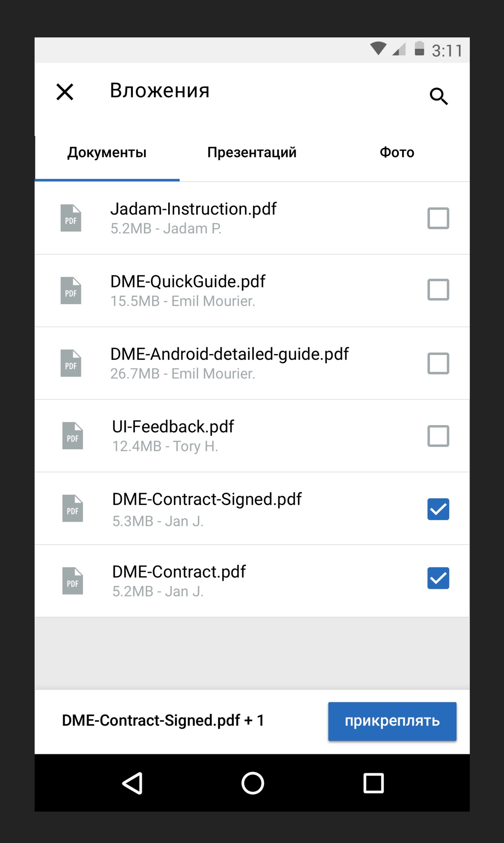The image size is (504, 843).
Task: Open search with the magnifier icon
Action: tap(438, 96)
